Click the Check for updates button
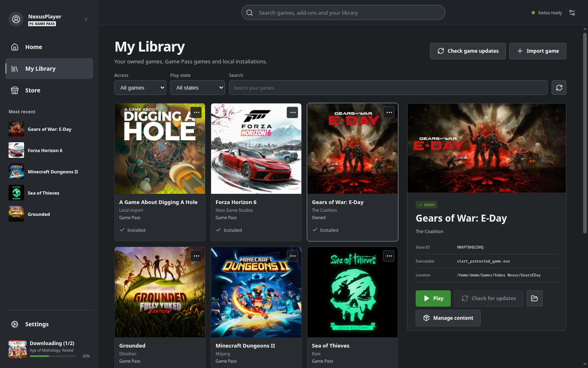 pyautogui.click(x=489, y=298)
